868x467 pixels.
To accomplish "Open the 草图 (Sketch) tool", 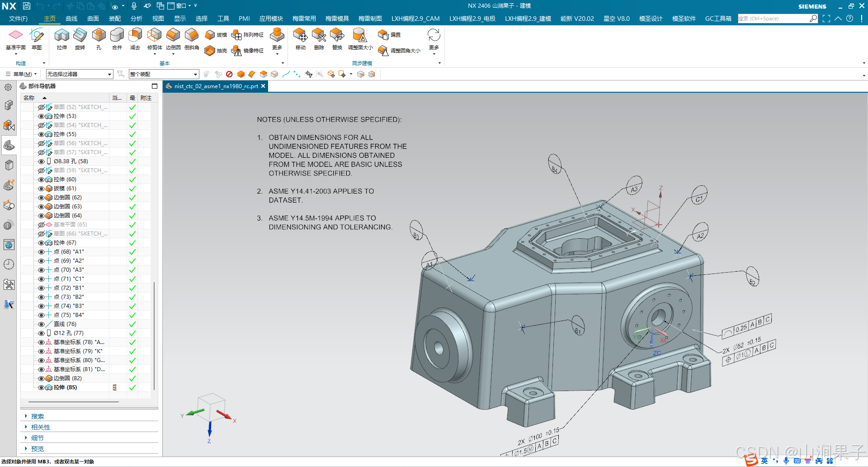I will (x=37, y=38).
